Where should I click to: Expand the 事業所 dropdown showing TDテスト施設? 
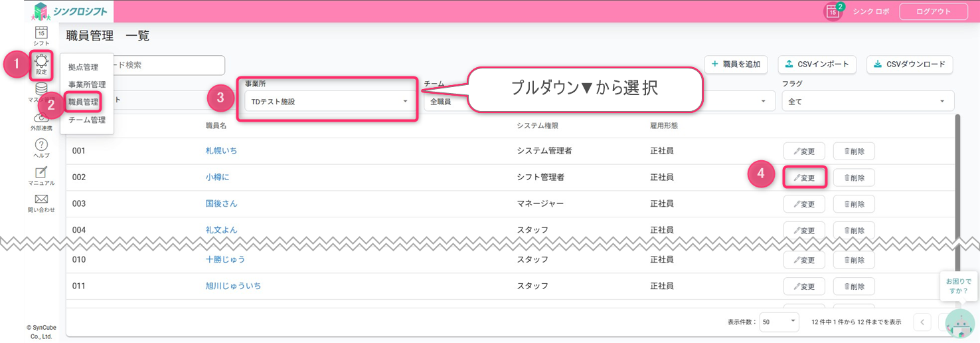tap(328, 101)
